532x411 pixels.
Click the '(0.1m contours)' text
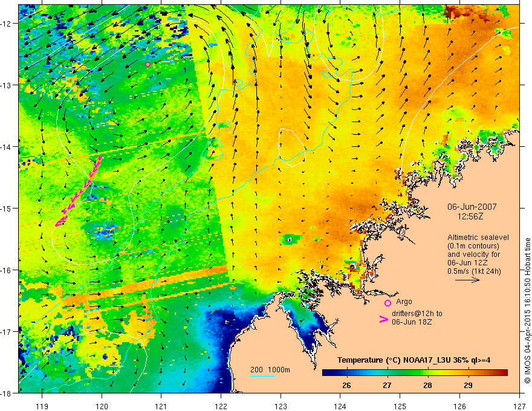(473, 246)
